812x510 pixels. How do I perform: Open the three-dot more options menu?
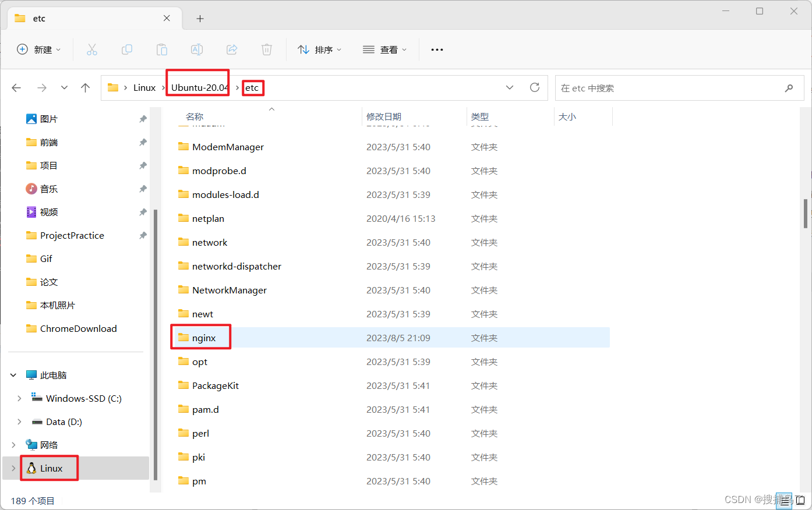tap(437, 50)
